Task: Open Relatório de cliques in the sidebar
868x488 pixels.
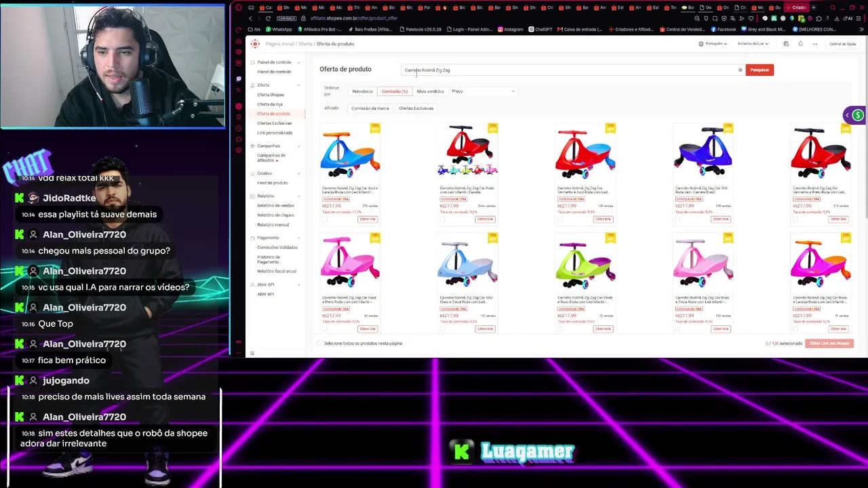Action: [x=275, y=215]
